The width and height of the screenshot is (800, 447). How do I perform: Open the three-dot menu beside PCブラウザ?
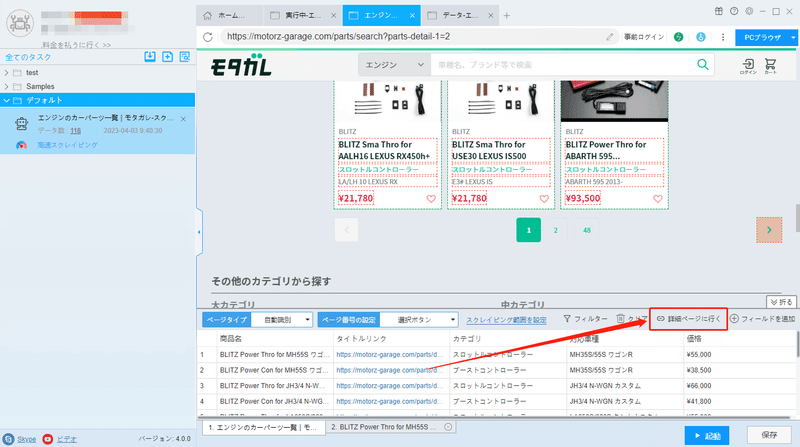723,37
